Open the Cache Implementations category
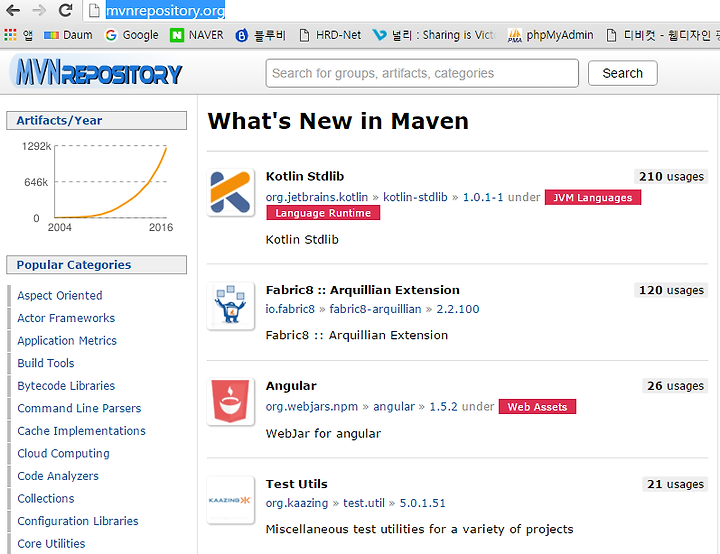This screenshot has height=554, width=720. pos(81,430)
